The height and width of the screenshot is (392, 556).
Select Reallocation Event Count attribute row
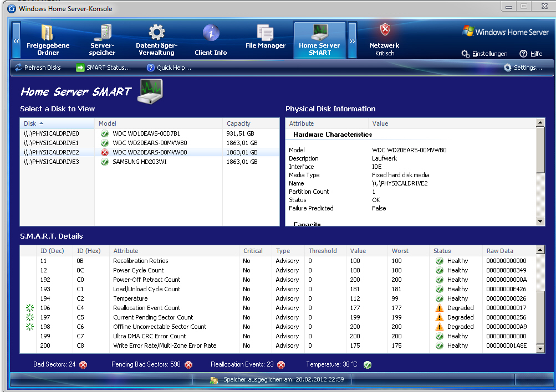(147, 308)
